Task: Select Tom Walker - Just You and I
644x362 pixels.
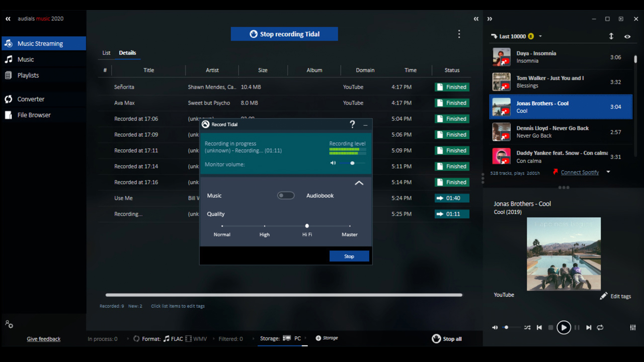Action: pos(560,82)
